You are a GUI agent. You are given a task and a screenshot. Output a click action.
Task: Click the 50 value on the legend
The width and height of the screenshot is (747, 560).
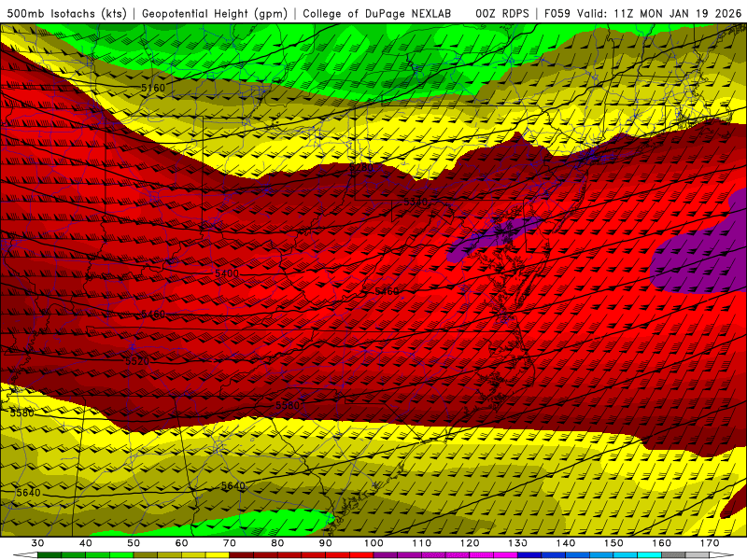pyautogui.click(x=134, y=543)
